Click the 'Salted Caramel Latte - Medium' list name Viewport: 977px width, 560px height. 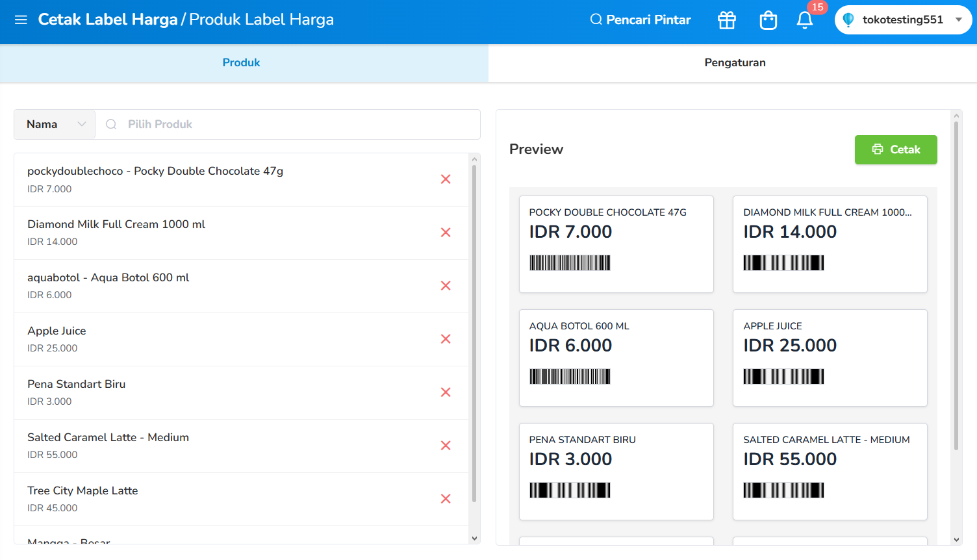(x=108, y=437)
